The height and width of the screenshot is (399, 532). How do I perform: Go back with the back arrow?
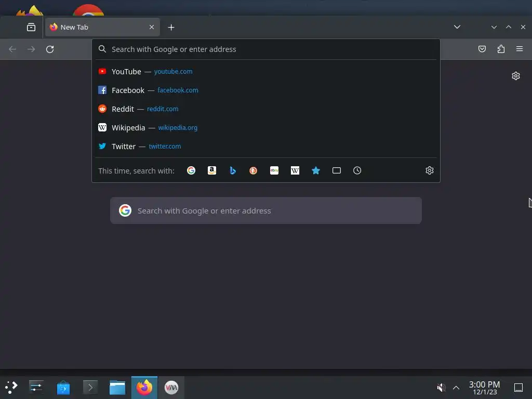tap(12, 49)
